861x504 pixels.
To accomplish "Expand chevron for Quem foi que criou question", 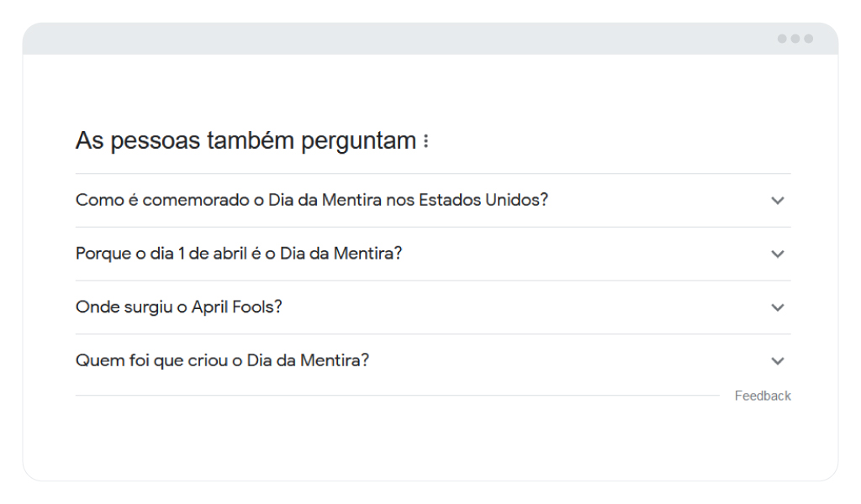I will pyautogui.click(x=778, y=361).
